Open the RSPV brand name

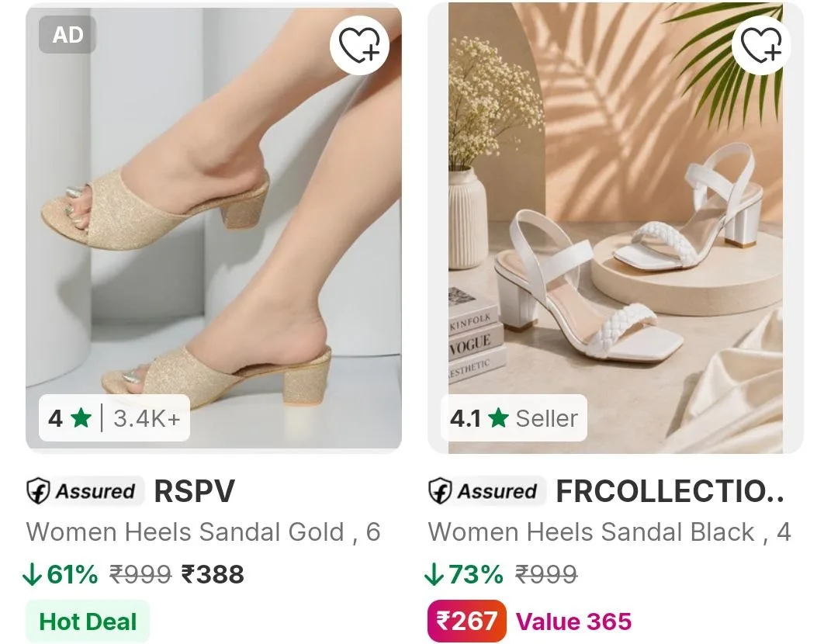pos(195,492)
